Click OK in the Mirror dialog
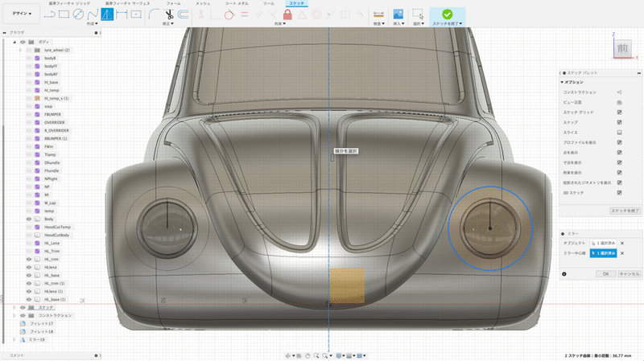Viewport: 644px width, 361px height. [x=606, y=274]
